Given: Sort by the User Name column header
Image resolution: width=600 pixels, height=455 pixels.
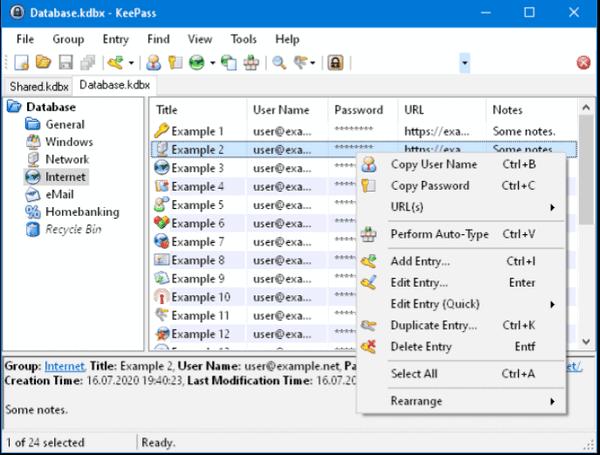Looking at the screenshot, I should (287, 110).
